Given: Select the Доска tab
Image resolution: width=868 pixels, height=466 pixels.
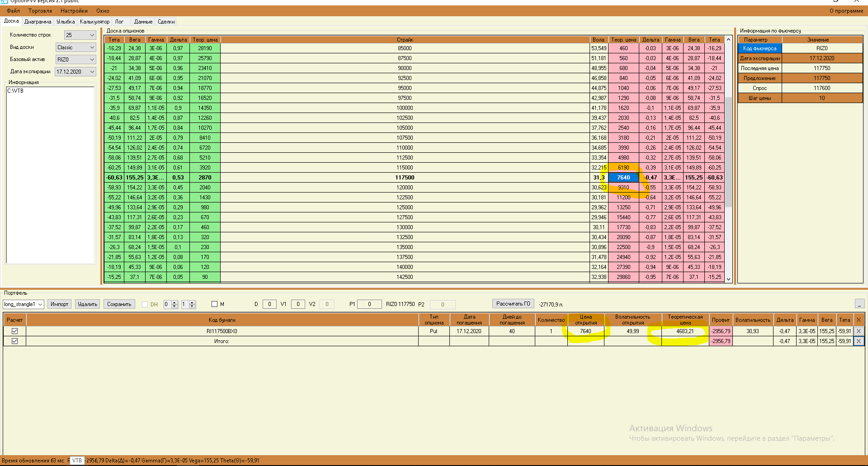Looking at the screenshot, I should point(11,21).
